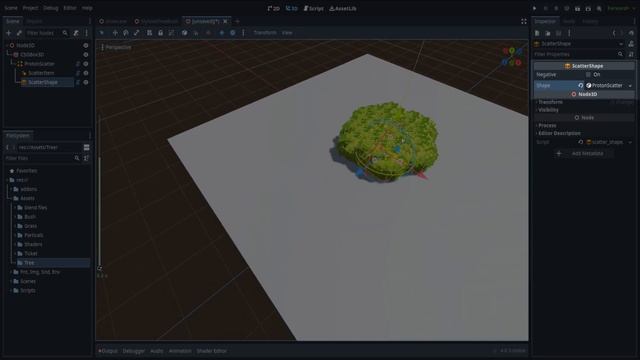Enable the Negative On checkbox
Image resolution: width=640 pixels, height=360 pixels.
click(588, 75)
